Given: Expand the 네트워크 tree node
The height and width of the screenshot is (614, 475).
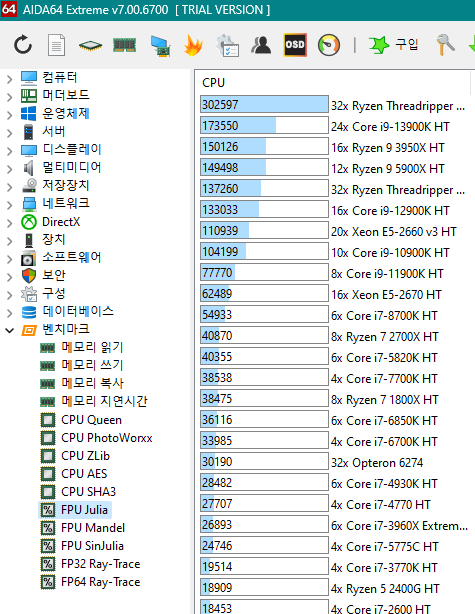Looking at the screenshot, I should (x=9, y=205).
